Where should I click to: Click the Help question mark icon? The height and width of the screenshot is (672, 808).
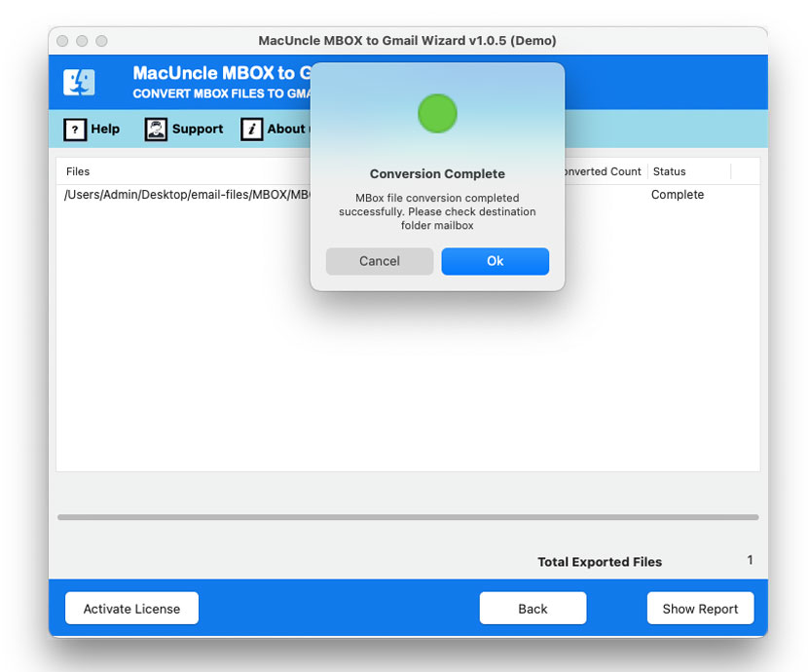click(x=75, y=130)
